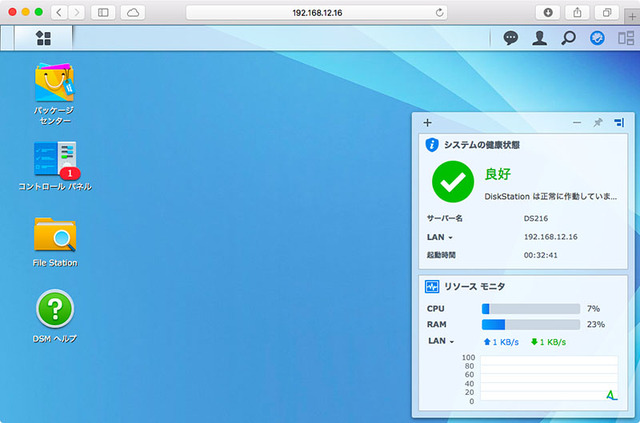
Task: Open the pilot view layout icon
Action: click(626, 38)
